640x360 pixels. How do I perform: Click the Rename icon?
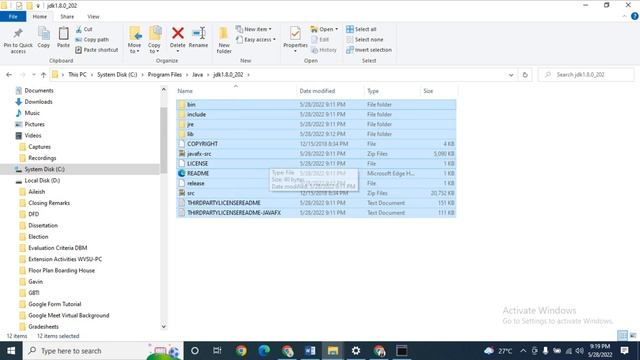point(198,33)
